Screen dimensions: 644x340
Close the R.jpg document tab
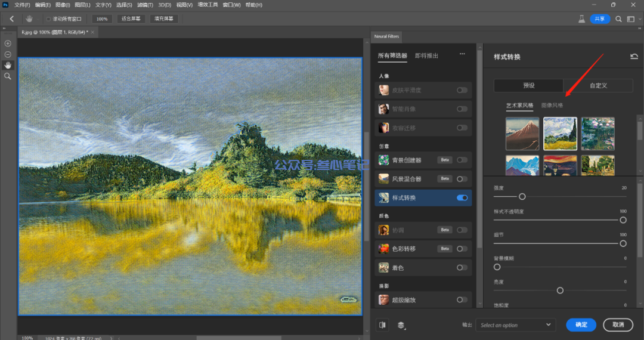(x=92, y=32)
